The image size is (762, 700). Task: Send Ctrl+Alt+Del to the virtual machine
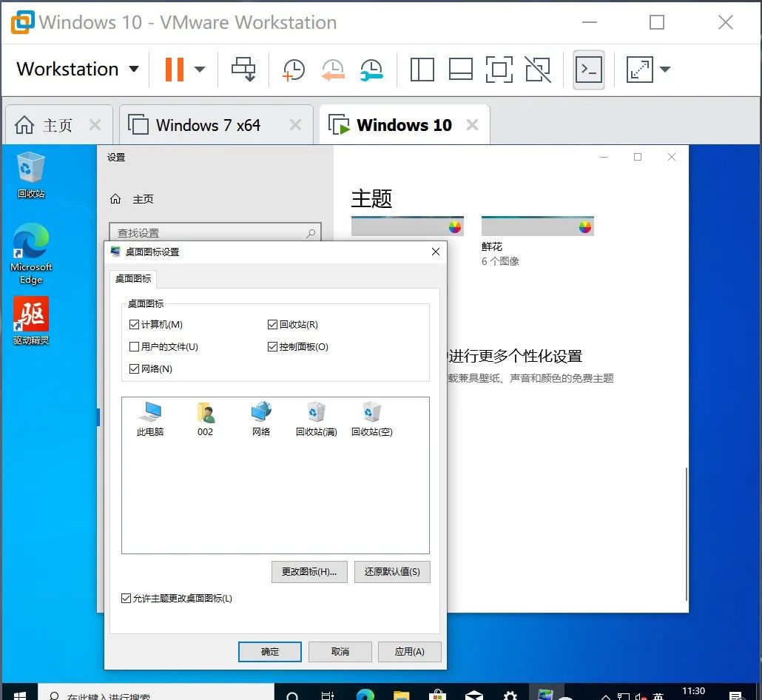point(244,69)
